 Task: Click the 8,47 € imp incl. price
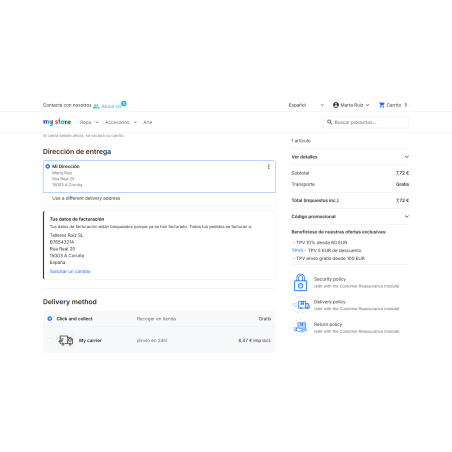click(255, 340)
